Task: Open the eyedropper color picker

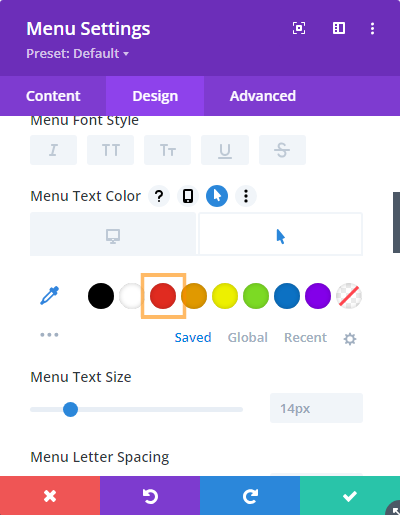Action: point(49,295)
